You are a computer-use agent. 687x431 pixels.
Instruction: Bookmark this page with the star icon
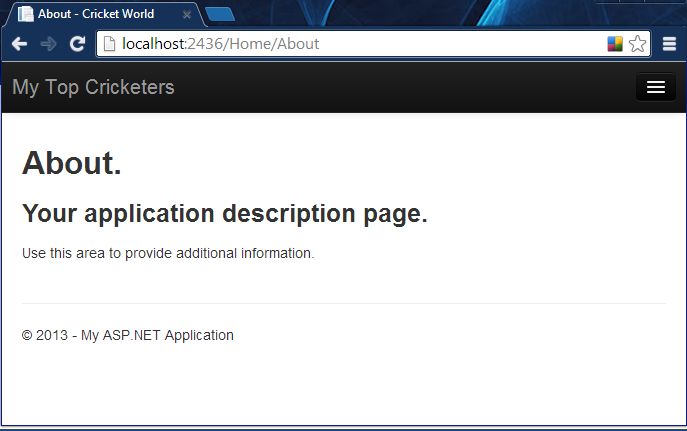[x=637, y=44]
